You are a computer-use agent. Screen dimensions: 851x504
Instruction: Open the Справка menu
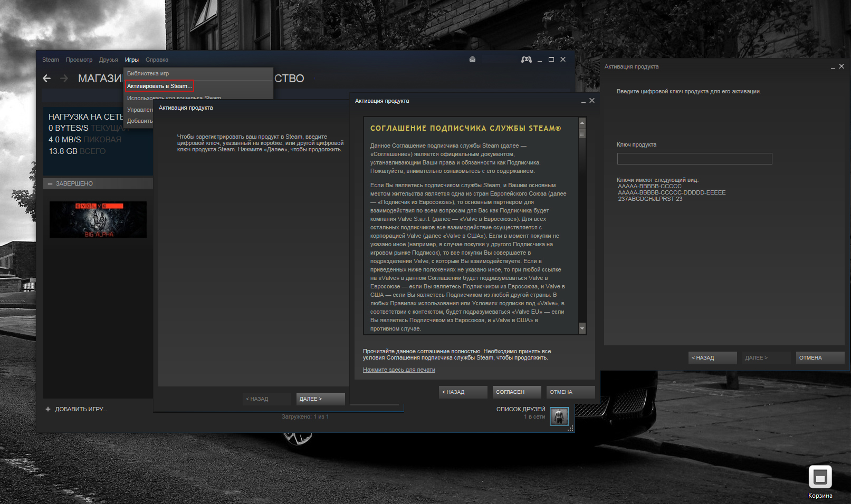157,60
